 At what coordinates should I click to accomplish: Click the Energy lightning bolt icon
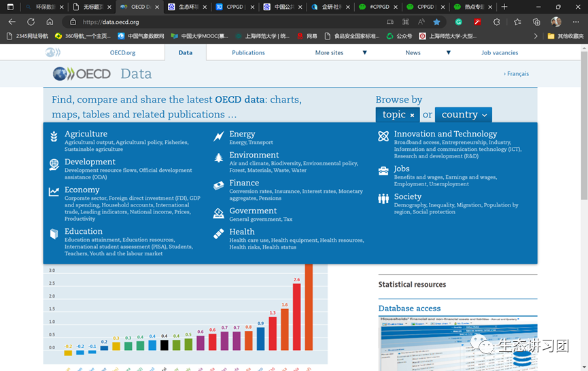[219, 137]
